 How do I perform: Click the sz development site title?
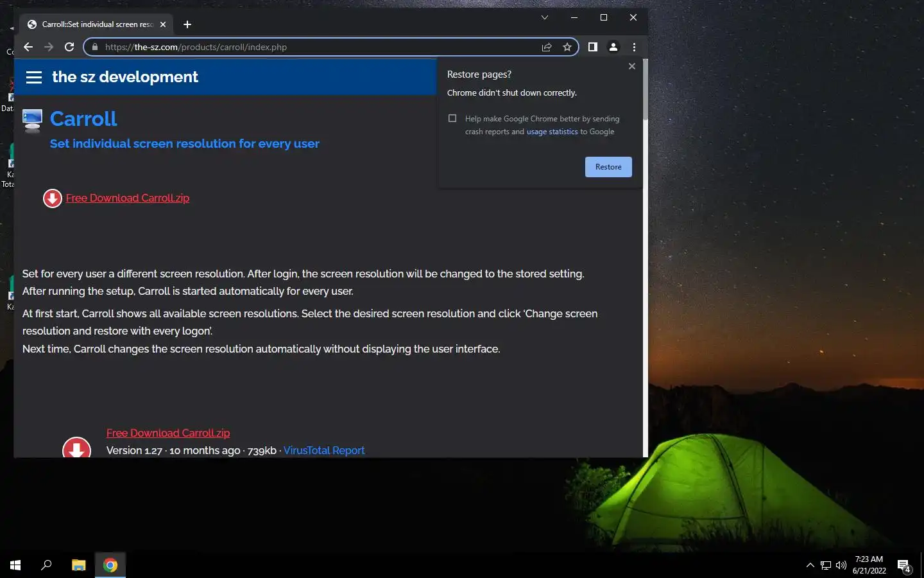[x=125, y=77]
